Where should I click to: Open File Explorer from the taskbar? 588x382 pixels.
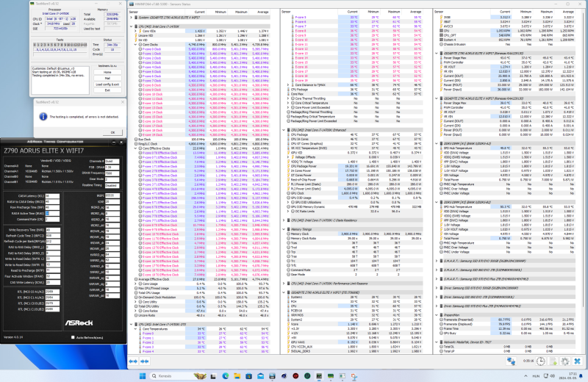click(237, 376)
